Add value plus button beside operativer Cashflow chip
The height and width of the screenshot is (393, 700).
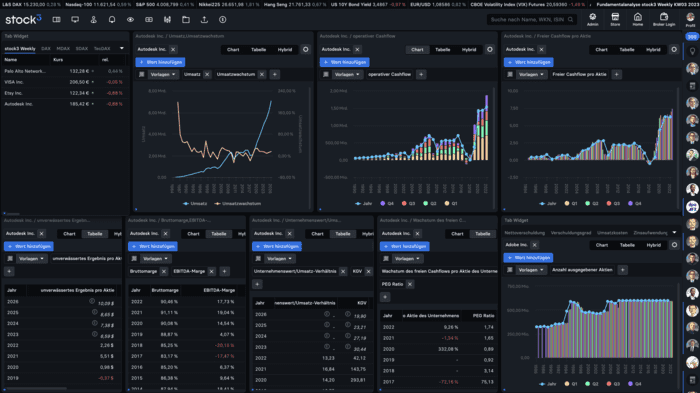click(x=421, y=75)
